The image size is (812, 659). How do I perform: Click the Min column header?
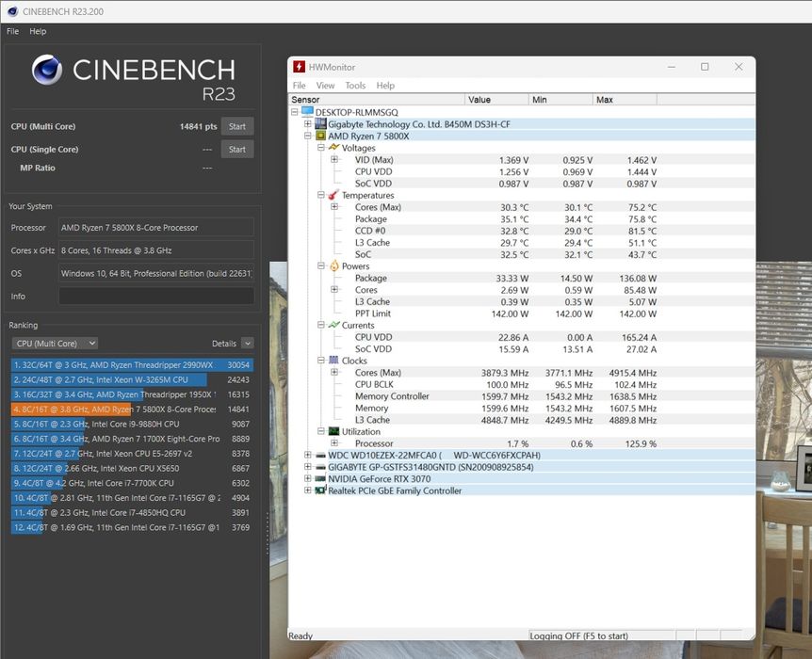560,100
